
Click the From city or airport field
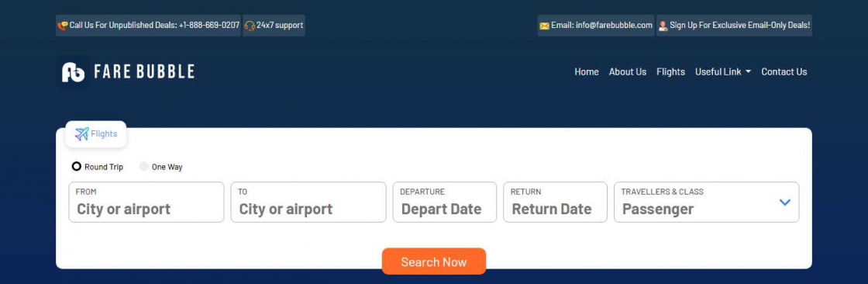(x=146, y=203)
